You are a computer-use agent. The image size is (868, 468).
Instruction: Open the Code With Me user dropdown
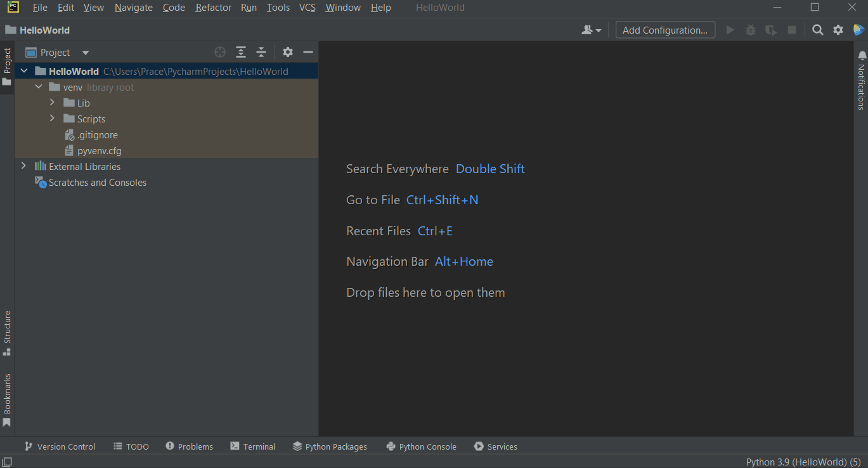tap(591, 30)
